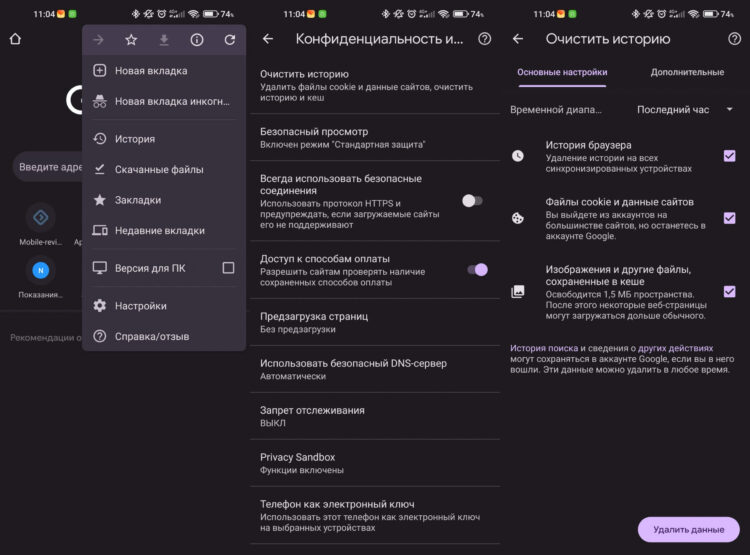Click the download page icon
Image resolution: width=750 pixels, height=555 pixels.
coord(164,40)
